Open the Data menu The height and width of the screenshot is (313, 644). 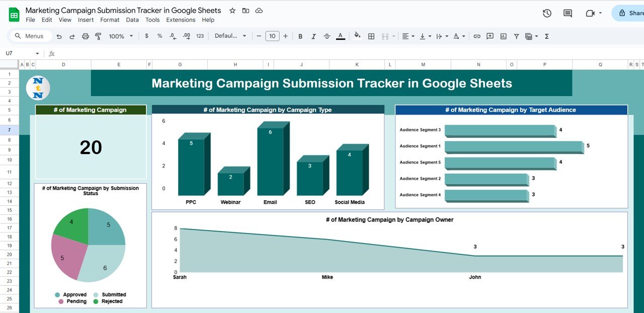tap(132, 20)
